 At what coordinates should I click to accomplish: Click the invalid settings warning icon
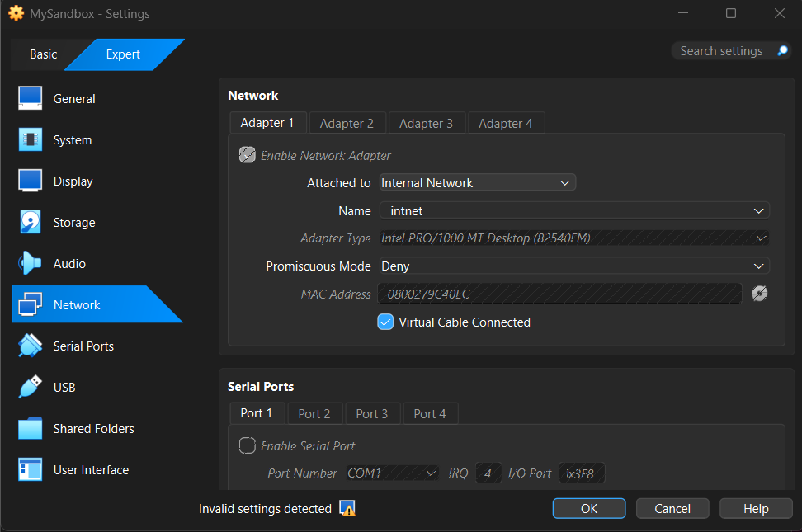coord(347,508)
